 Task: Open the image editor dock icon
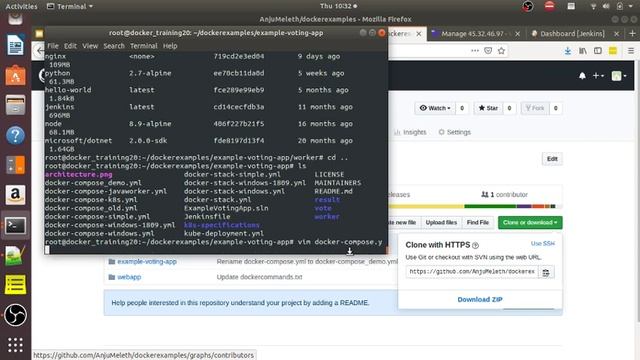click(x=16, y=255)
